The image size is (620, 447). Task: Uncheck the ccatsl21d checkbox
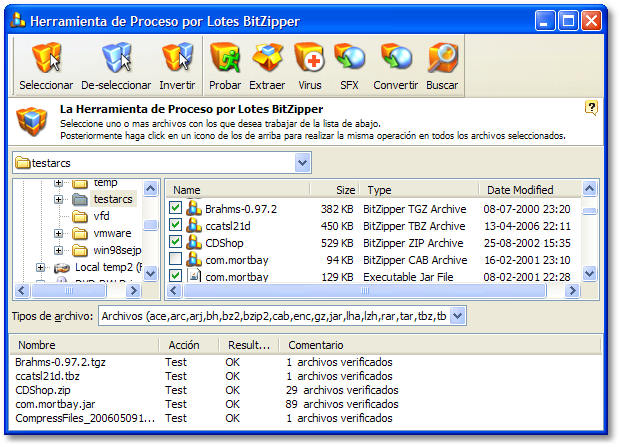[175, 225]
